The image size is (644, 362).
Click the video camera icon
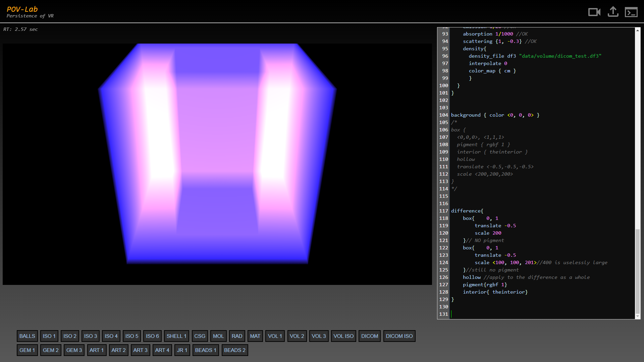point(594,12)
